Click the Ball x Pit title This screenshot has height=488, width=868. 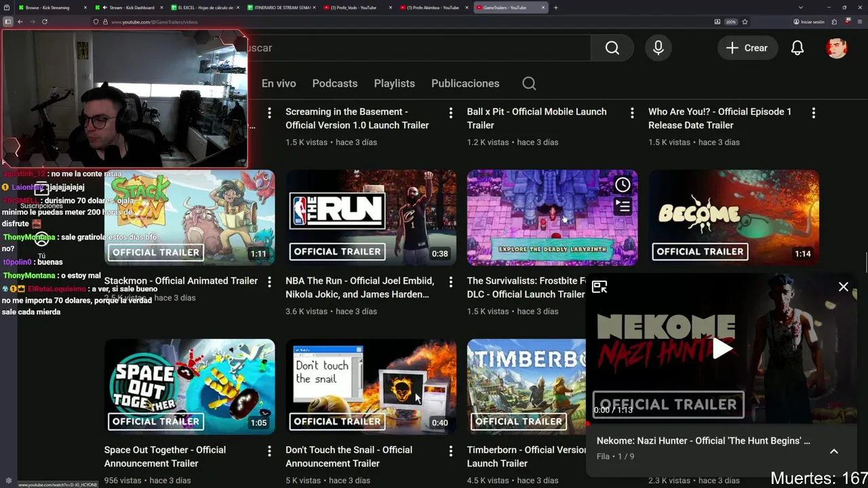coord(536,119)
